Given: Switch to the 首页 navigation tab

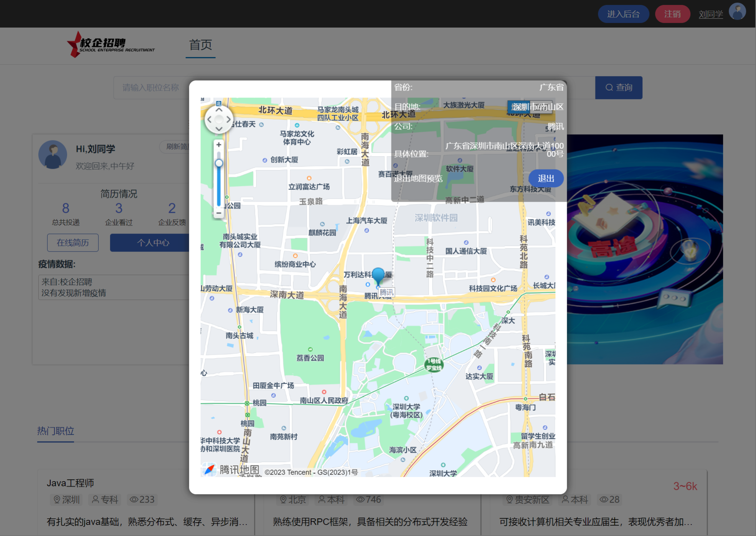Looking at the screenshot, I should (x=200, y=45).
